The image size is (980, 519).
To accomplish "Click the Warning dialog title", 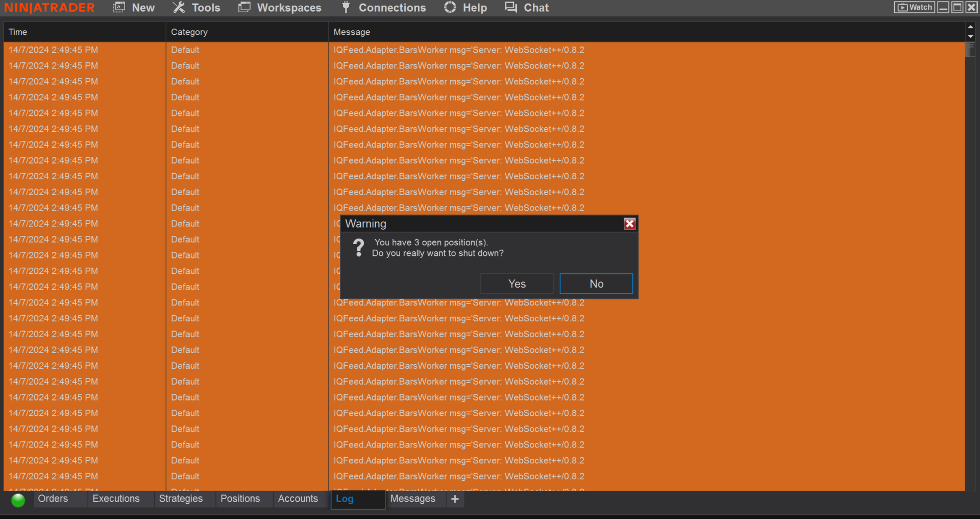I will 366,224.
